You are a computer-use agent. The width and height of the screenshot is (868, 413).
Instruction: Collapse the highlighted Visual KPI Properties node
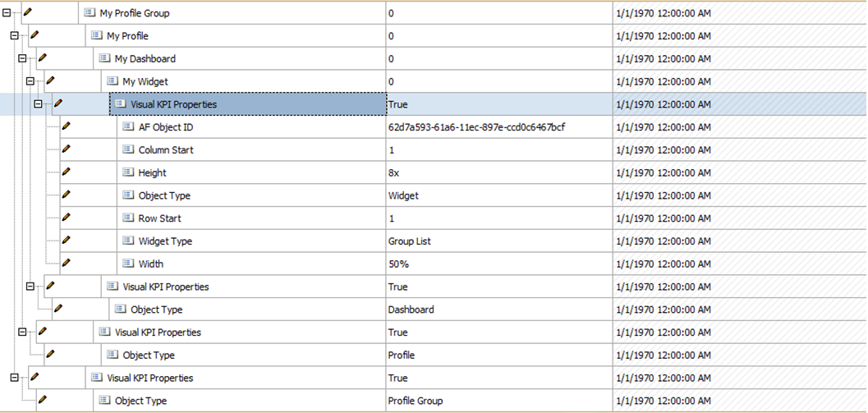(x=38, y=104)
